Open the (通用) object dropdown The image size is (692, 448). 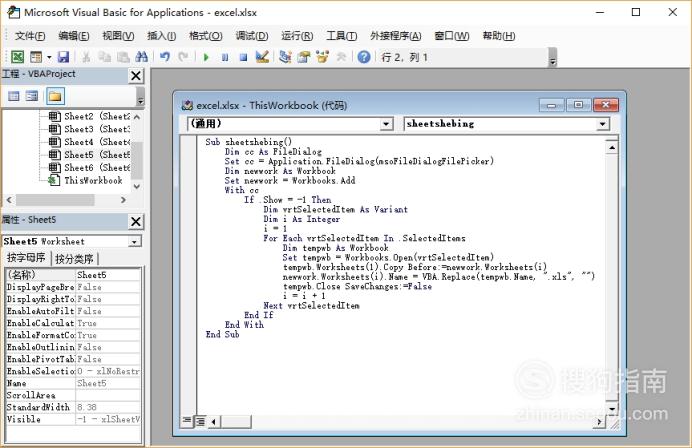click(387, 124)
